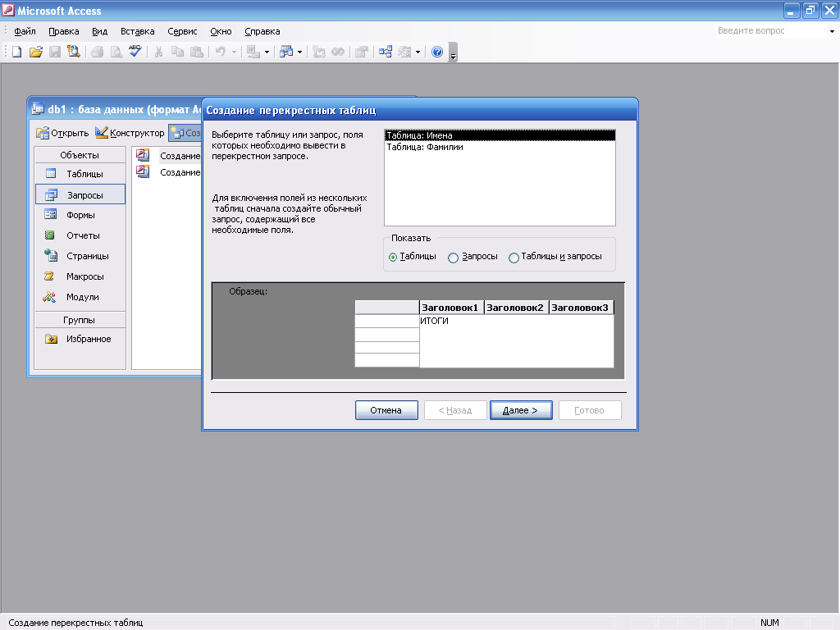Click Конструктор in the db1 window
Image resolution: width=840 pixels, height=630 pixels.
point(130,133)
